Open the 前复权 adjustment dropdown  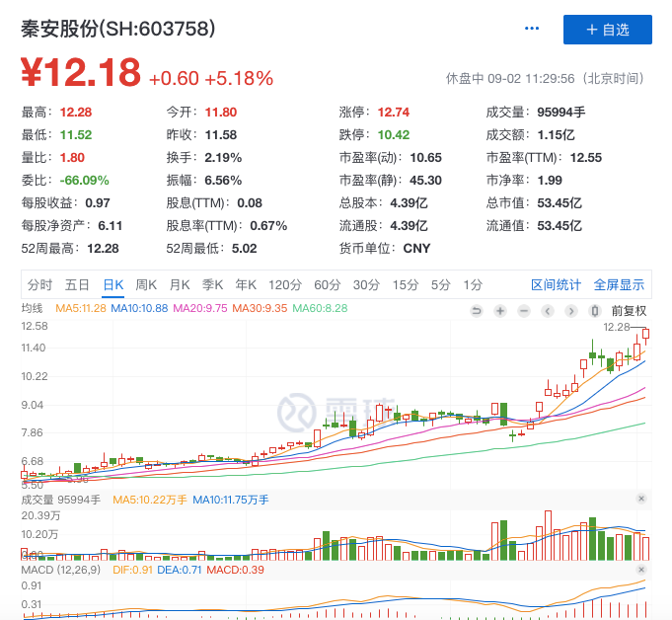click(x=629, y=311)
